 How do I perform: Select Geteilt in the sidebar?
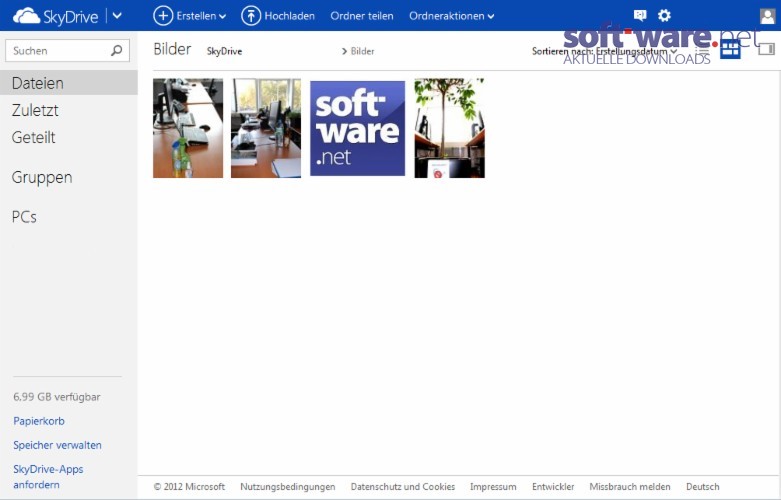(x=33, y=137)
